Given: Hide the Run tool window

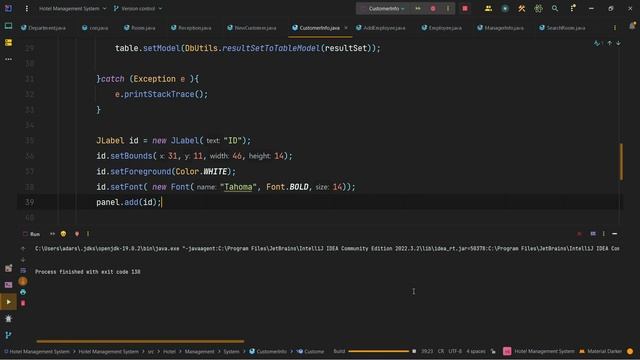Looking at the screenshot, I should (615, 234).
